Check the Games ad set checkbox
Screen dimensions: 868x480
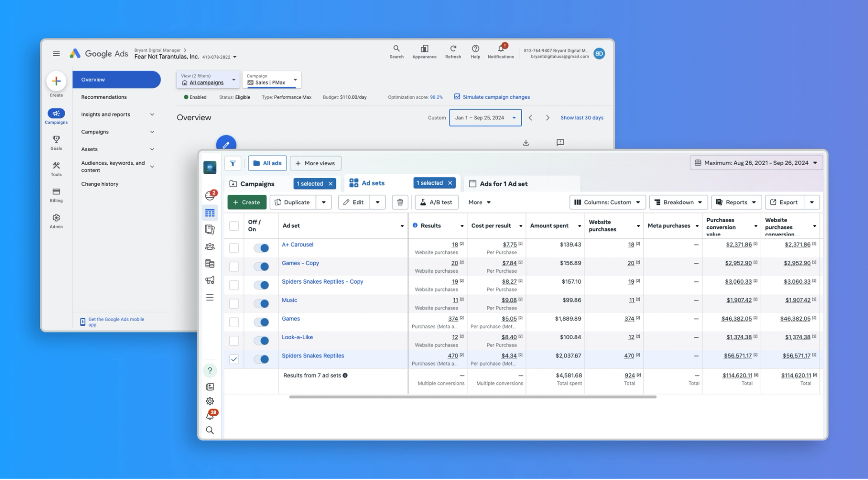234,322
